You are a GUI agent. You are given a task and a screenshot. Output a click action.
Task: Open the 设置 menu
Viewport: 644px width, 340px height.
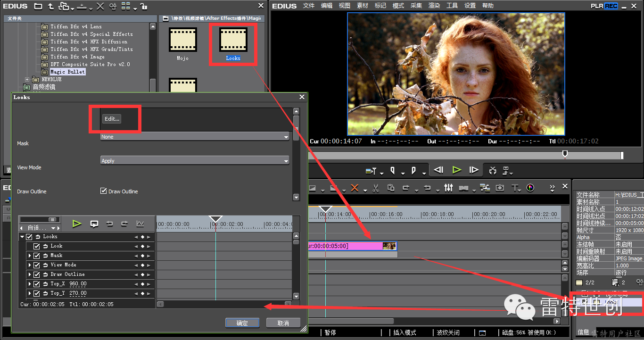(470, 6)
